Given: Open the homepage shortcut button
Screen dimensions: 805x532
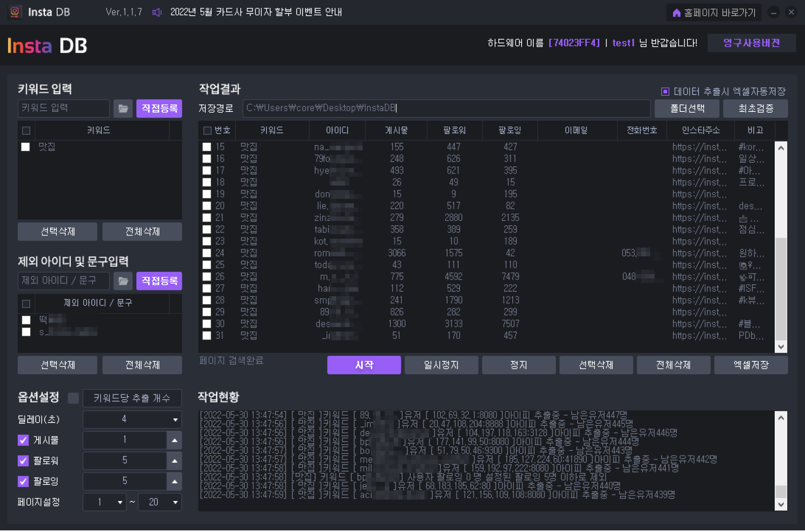Looking at the screenshot, I should [x=714, y=12].
